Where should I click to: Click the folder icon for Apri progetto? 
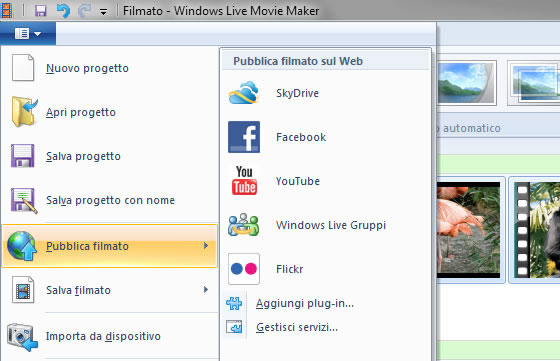coord(24,112)
